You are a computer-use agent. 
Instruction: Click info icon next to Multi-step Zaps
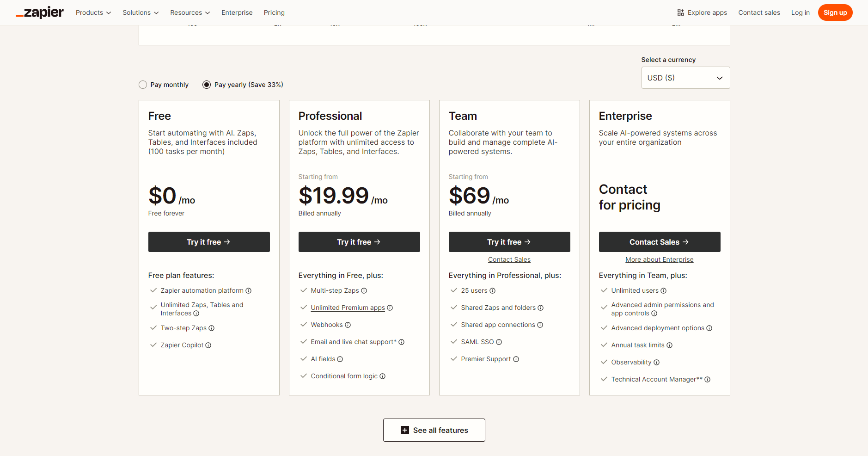(x=364, y=291)
